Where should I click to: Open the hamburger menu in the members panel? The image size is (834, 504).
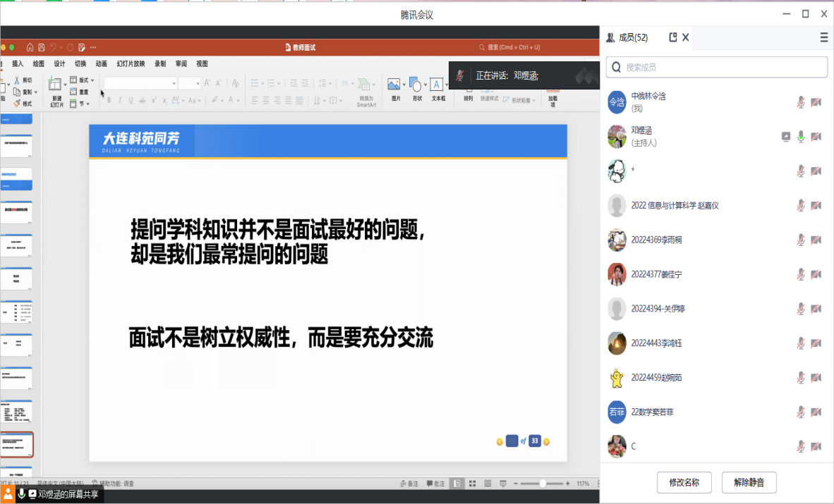pos(824,37)
